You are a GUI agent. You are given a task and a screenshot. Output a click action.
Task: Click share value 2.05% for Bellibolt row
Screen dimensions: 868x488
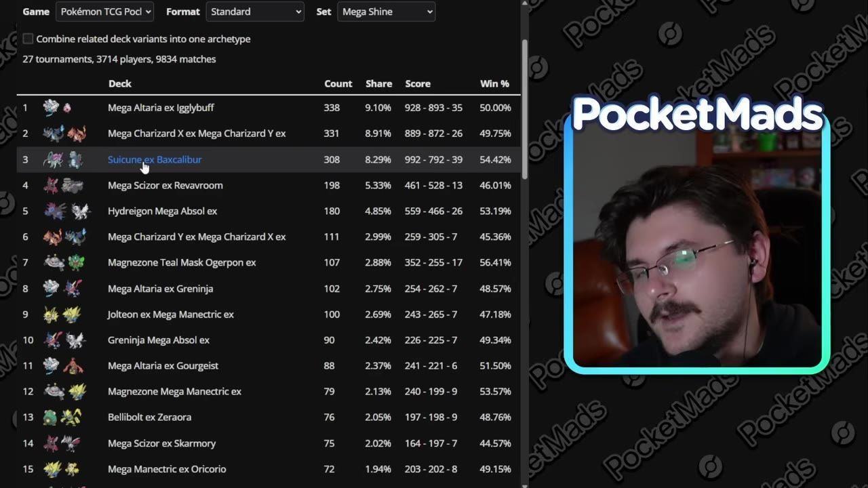[x=378, y=418]
